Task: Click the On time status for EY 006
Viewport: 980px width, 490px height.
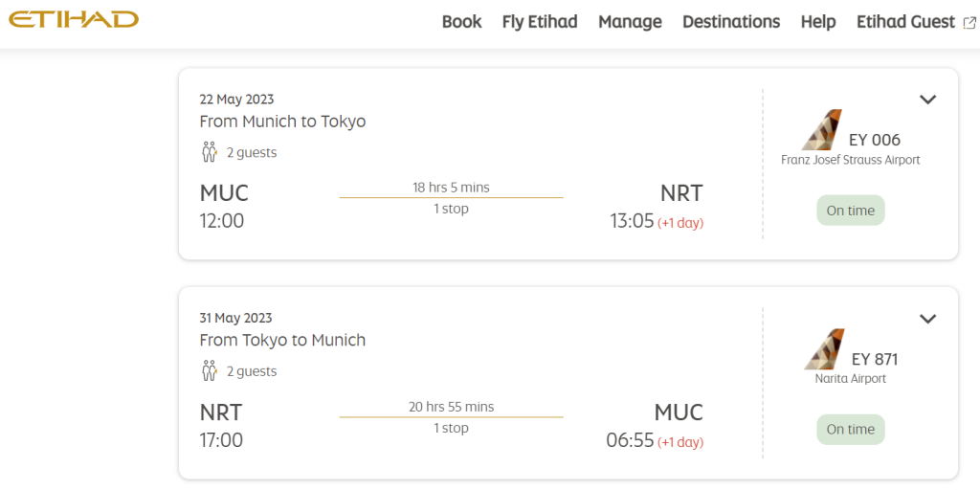Action: coord(851,211)
